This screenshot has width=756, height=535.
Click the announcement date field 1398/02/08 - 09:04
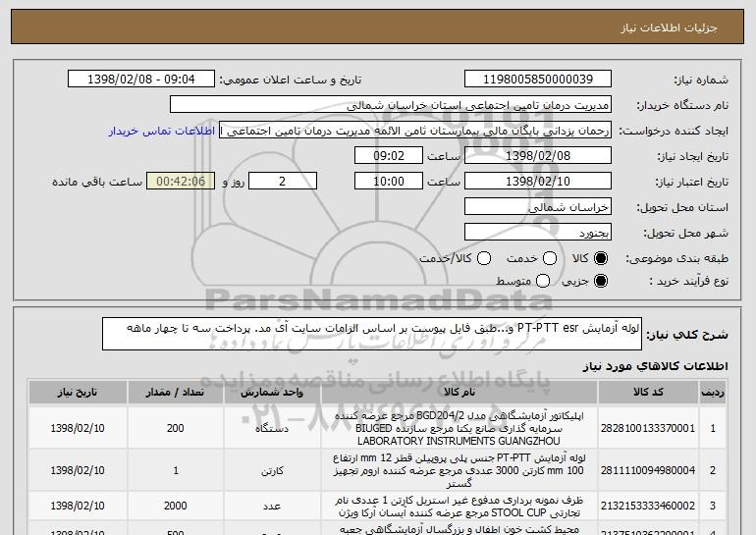coord(141,80)
